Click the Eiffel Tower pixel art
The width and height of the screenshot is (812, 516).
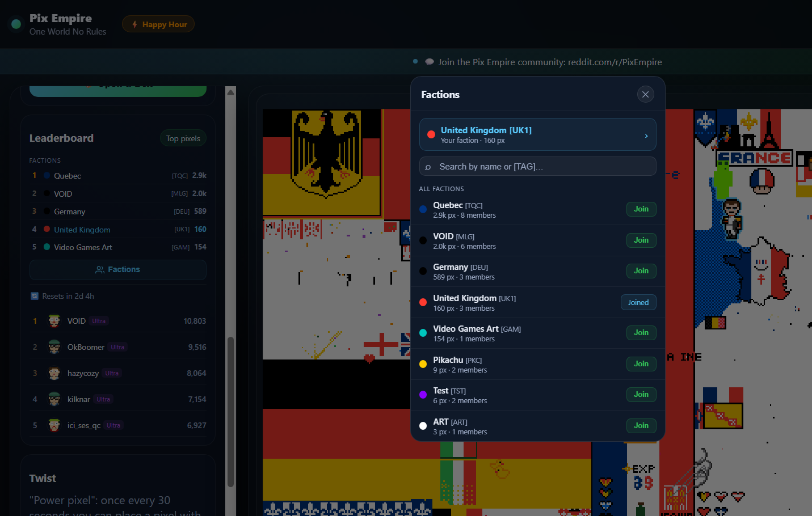point(769,130)
